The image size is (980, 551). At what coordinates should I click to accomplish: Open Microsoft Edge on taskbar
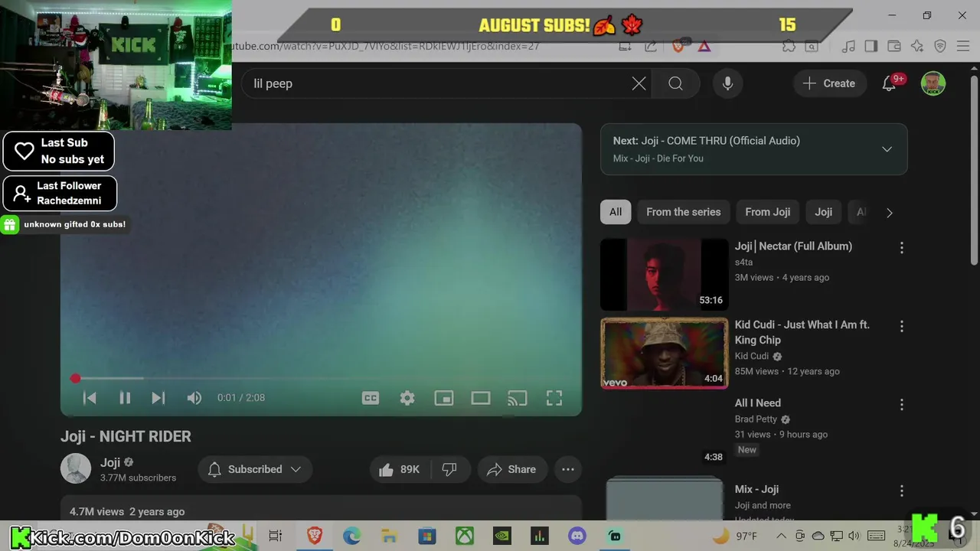coord(352,536)
